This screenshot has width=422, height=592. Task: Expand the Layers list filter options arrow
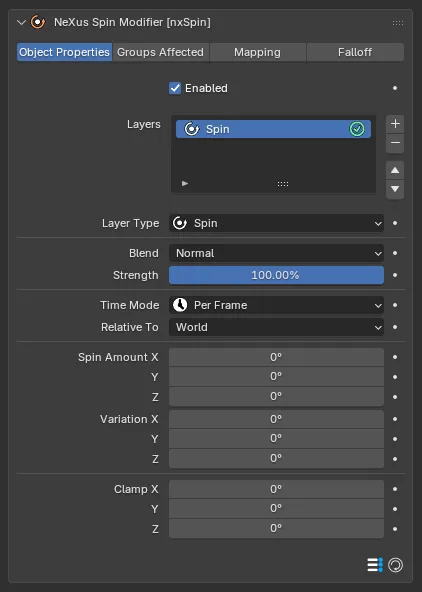point(185,183)
